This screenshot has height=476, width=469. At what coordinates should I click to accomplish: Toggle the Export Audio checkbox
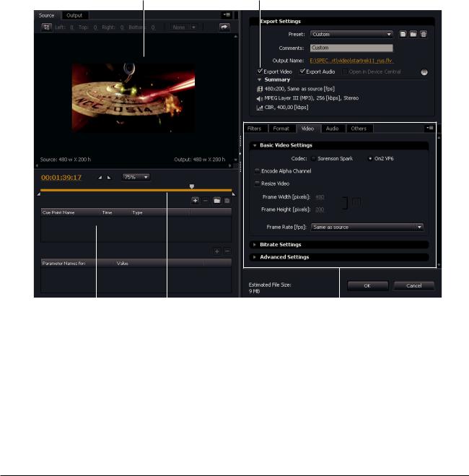[302, 72]
